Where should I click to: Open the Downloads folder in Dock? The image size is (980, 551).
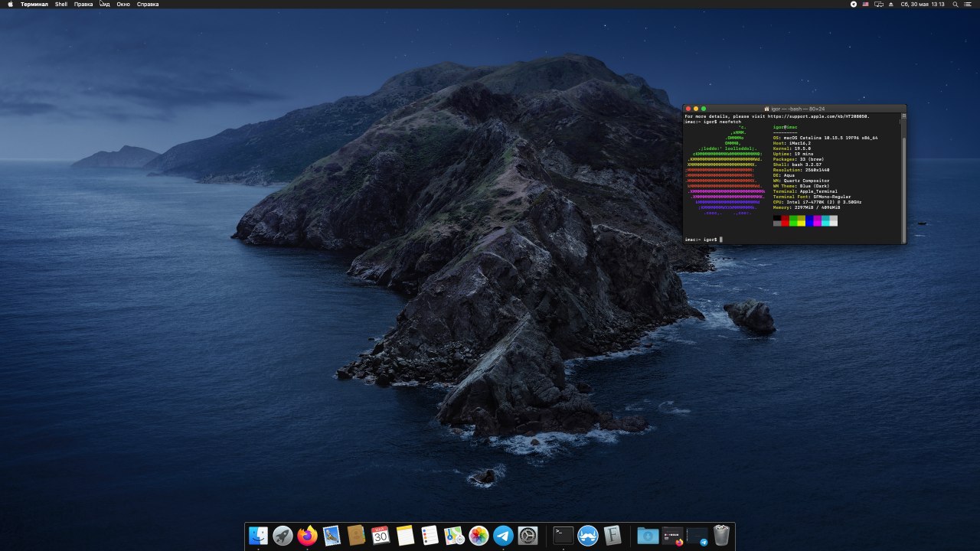(x=648, y=536)
